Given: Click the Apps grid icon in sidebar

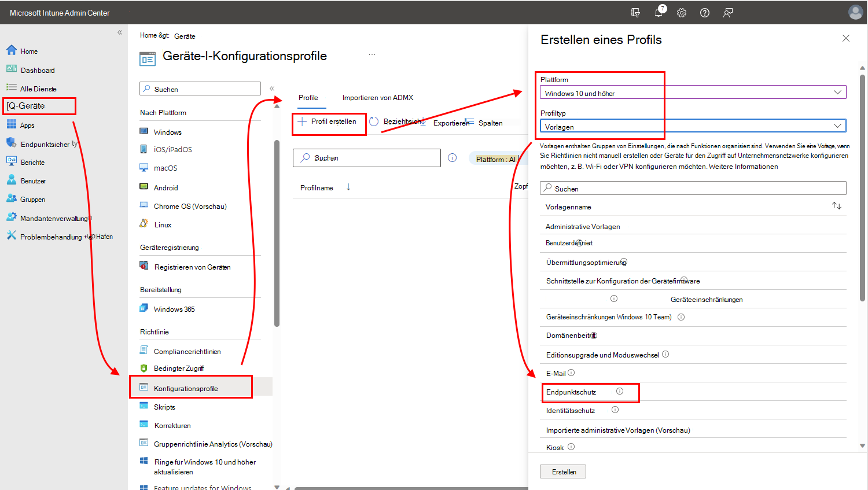Looking at the screenshot, I should tap(12, 124).
